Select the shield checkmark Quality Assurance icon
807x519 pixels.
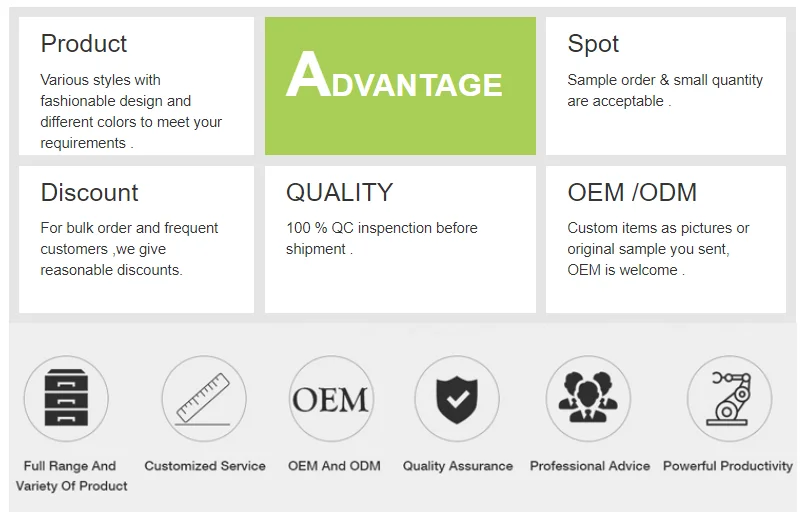click(x=457, y=398)
